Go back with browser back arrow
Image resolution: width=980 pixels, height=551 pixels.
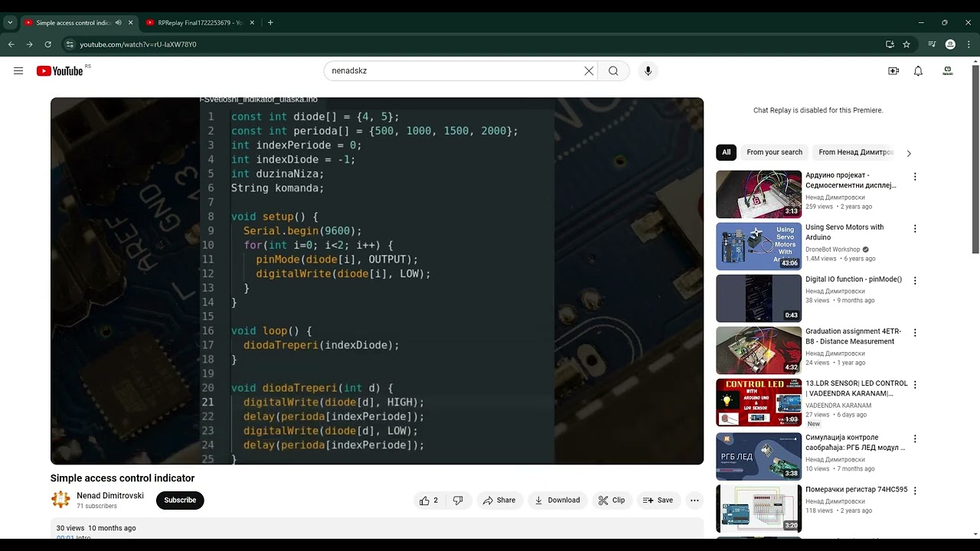pos(11,44)
